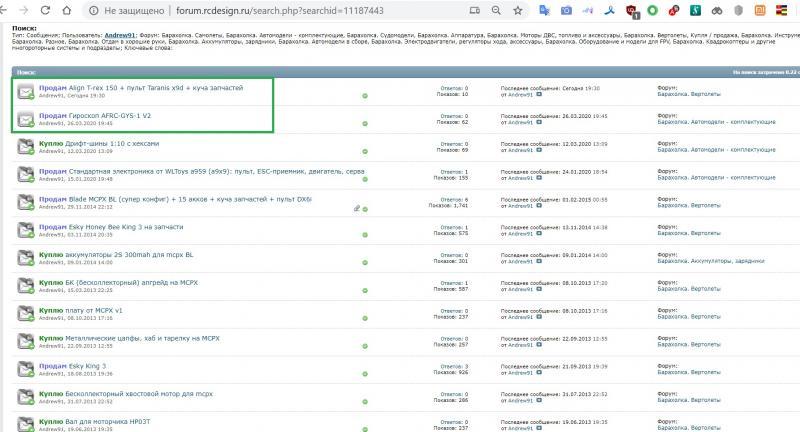This screenshot has height=432, width=800.
Task: Click green status dot on Align T-rex row
Action: [365, 96]
